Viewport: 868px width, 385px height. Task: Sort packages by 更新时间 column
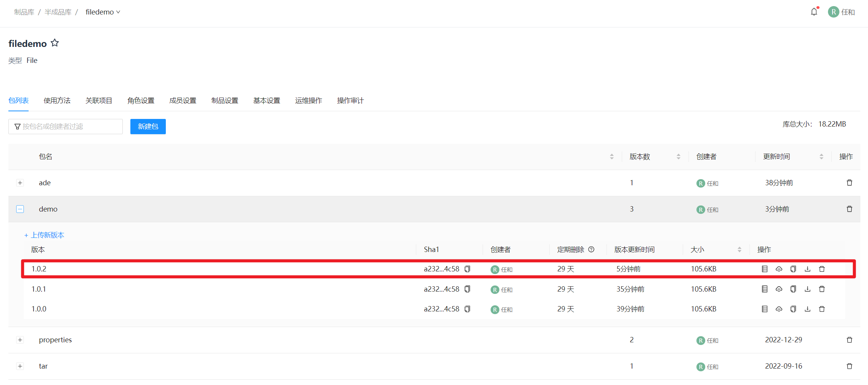tap(821, 157)
